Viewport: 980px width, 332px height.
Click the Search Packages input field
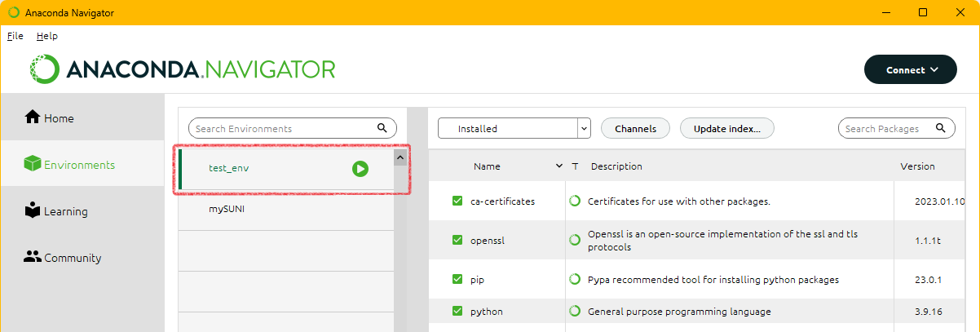pyautogui.click(x=896, y=128)
